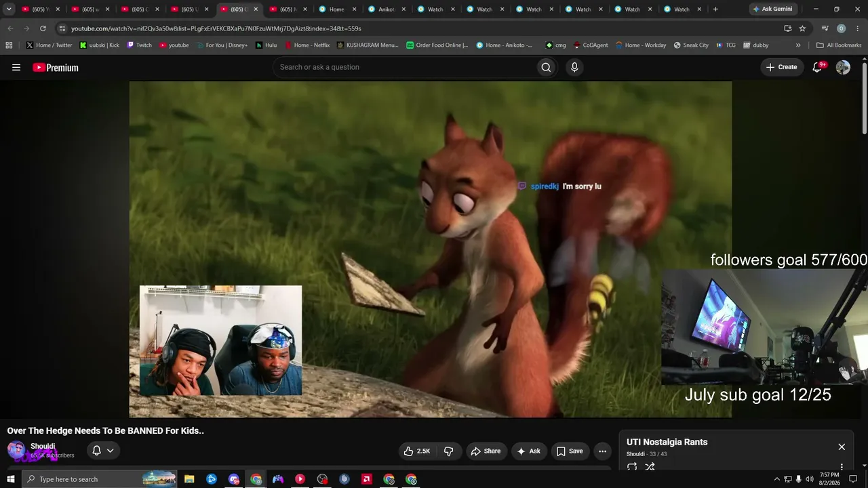Open Windows notification center
Image resolution: width=868 pixels, height=488 pixels.
tap(853, 479)
